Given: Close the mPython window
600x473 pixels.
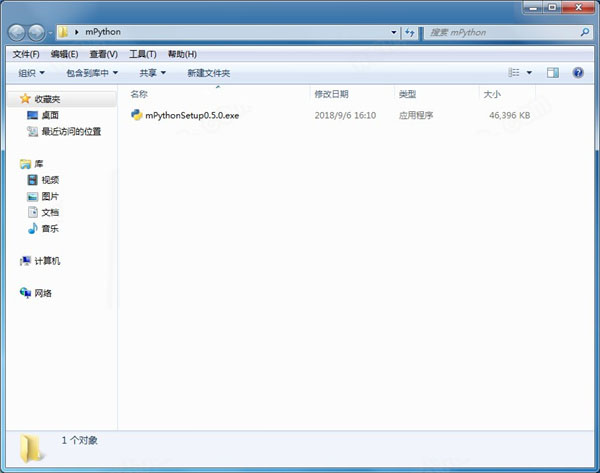Looking at the screenshot, I should (578, 7).
